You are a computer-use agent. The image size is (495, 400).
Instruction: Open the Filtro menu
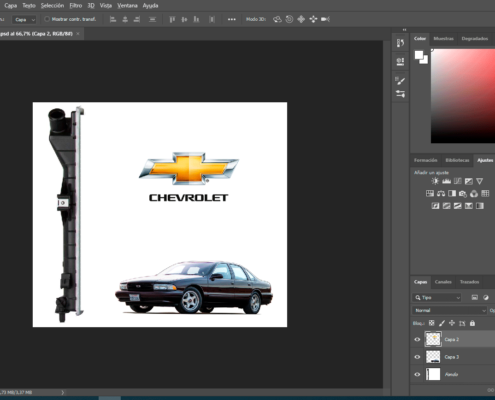pos(75,6)
